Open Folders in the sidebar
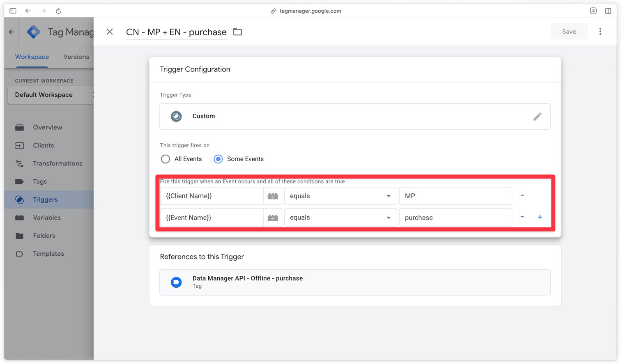Image resolution: width=621 pixels, height=364 pixels. (x=44, y=236)
